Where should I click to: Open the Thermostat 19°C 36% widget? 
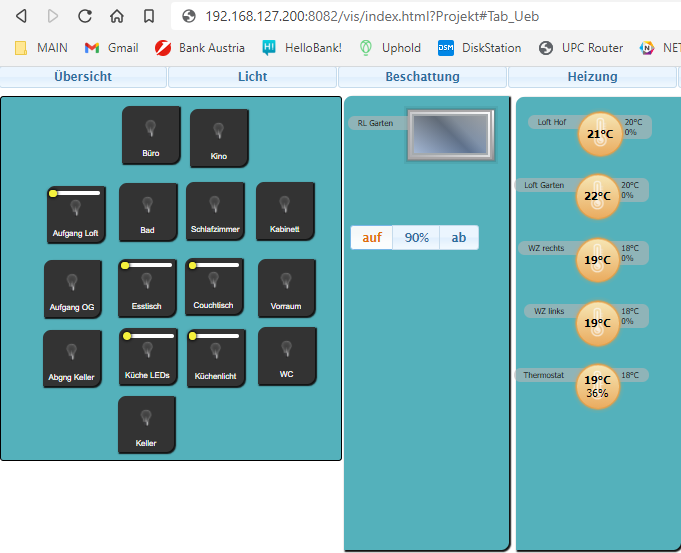click(598, 387)
